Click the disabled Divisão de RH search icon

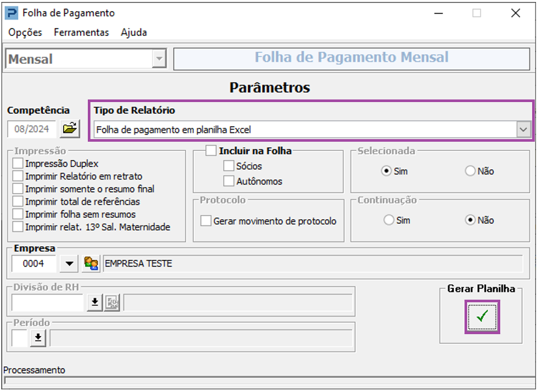click(x=112, y=303)
